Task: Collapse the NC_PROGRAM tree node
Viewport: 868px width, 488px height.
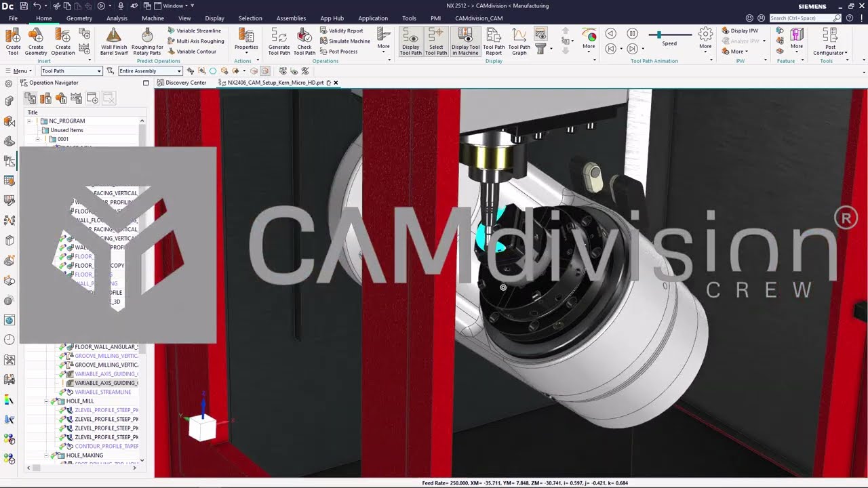Action: click(x=29, y=121)
